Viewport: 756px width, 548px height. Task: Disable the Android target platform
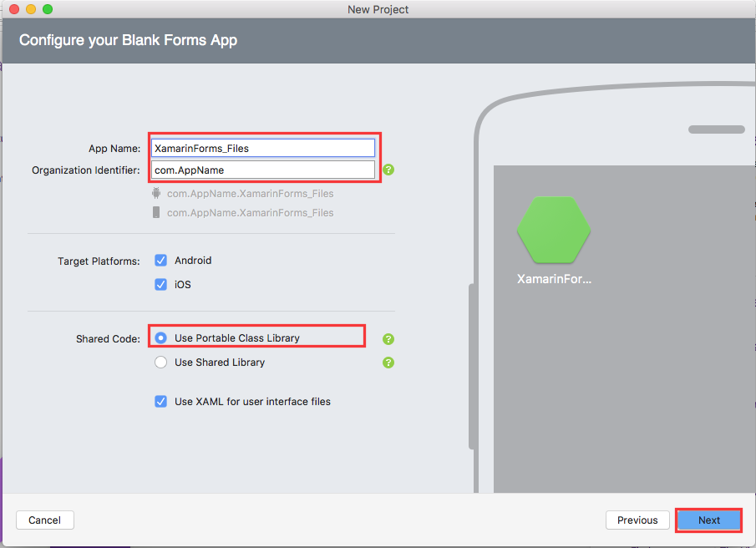click(160, 260)
